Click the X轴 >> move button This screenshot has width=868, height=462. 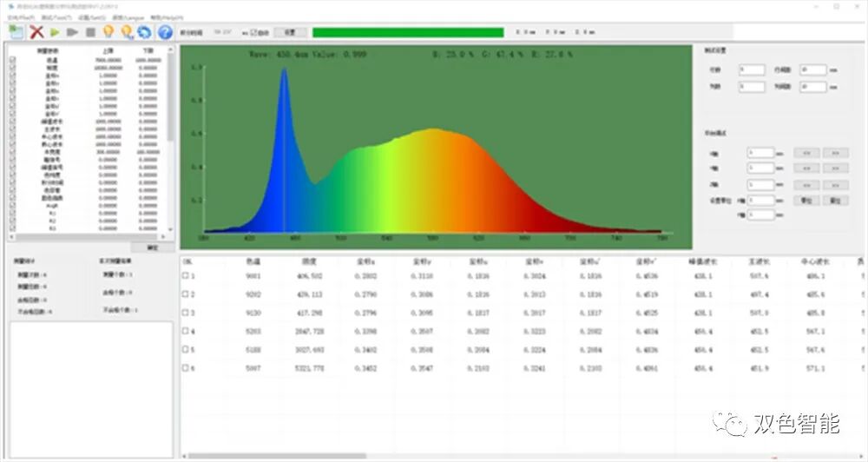(835, 153)
